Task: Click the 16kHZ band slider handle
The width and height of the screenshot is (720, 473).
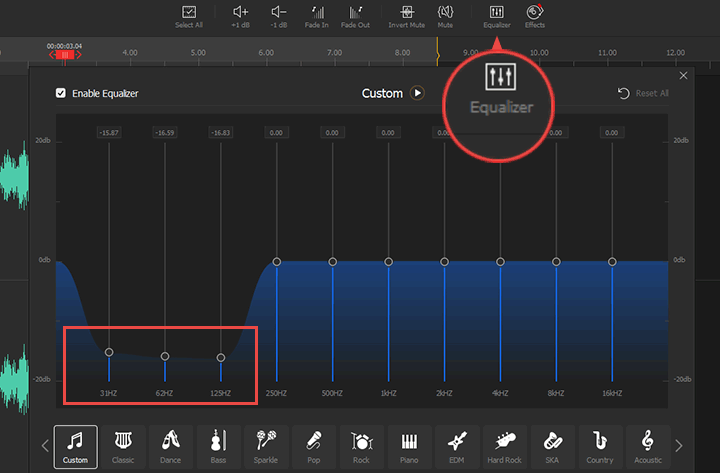Action: coord(612,262)
